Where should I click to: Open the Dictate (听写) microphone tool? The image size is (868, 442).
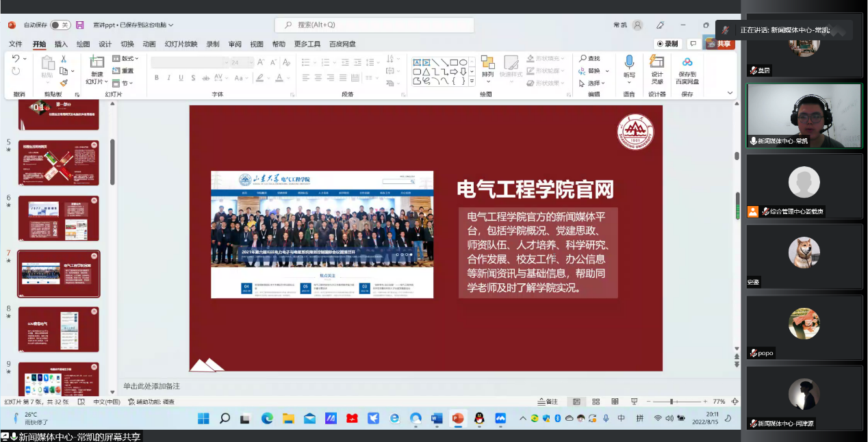(x=629, y=67)
